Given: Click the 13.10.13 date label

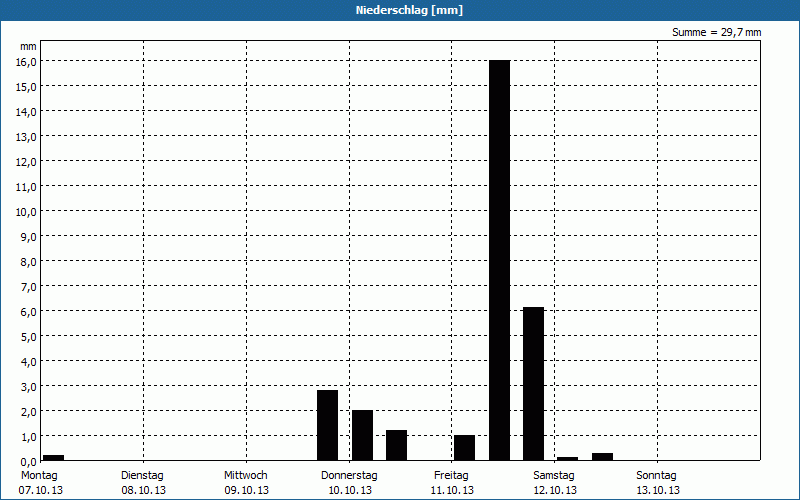Looking at the screenshot, I should point(658,490).
